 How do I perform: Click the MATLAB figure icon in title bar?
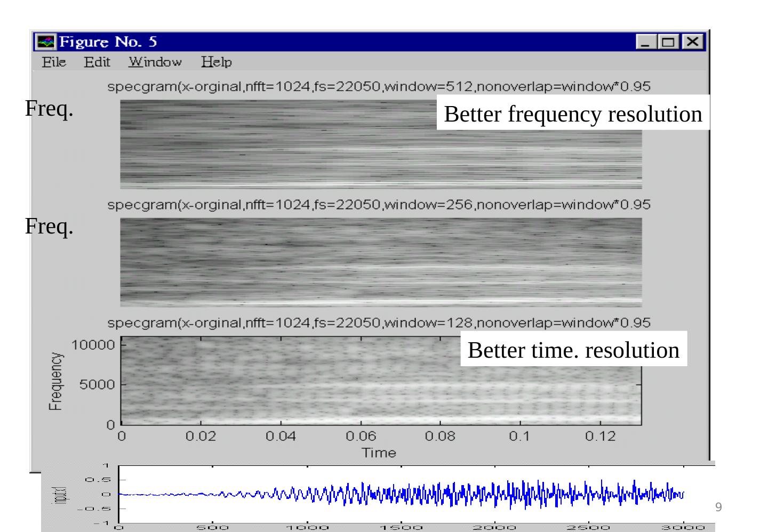click(45, 42)
